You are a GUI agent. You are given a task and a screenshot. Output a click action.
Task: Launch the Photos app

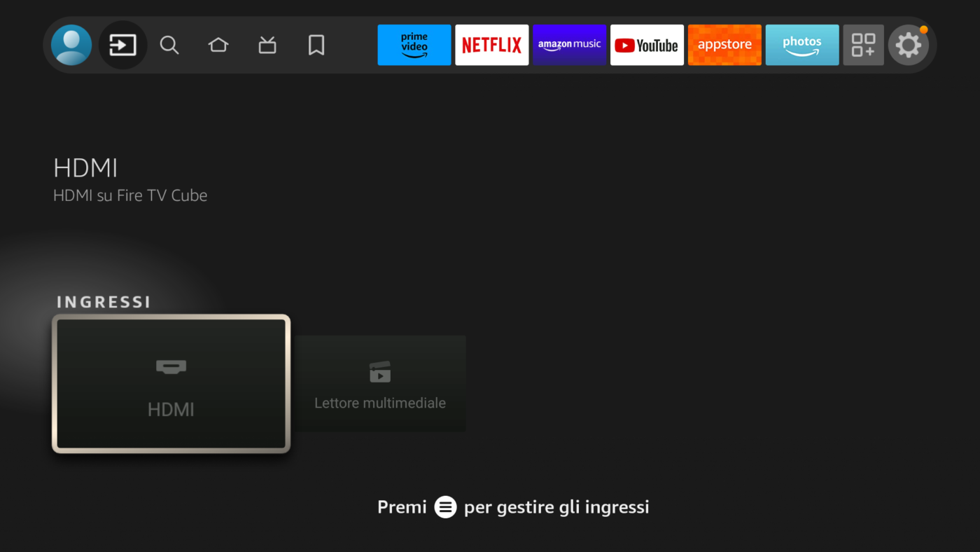click(x=801, y=45)
